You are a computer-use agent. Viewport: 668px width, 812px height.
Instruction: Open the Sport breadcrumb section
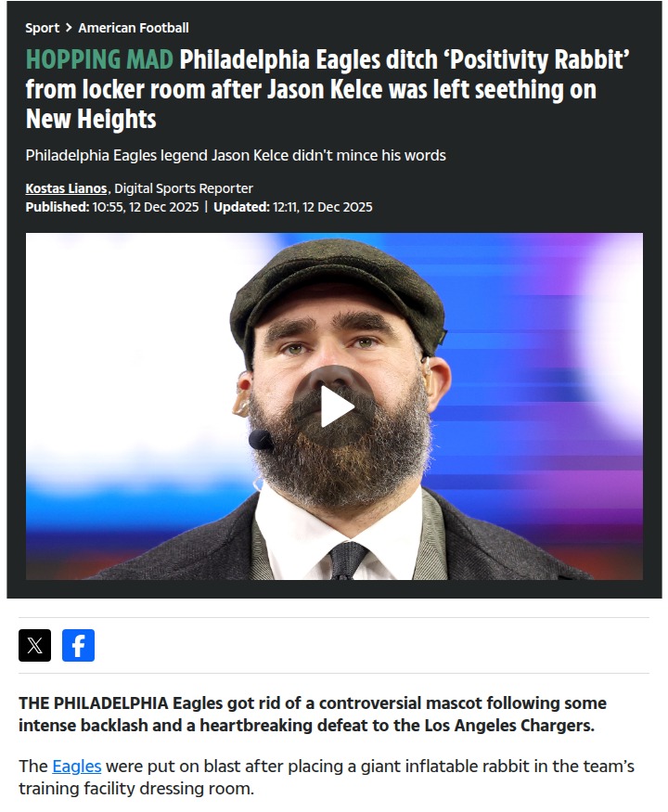(43, 28)
